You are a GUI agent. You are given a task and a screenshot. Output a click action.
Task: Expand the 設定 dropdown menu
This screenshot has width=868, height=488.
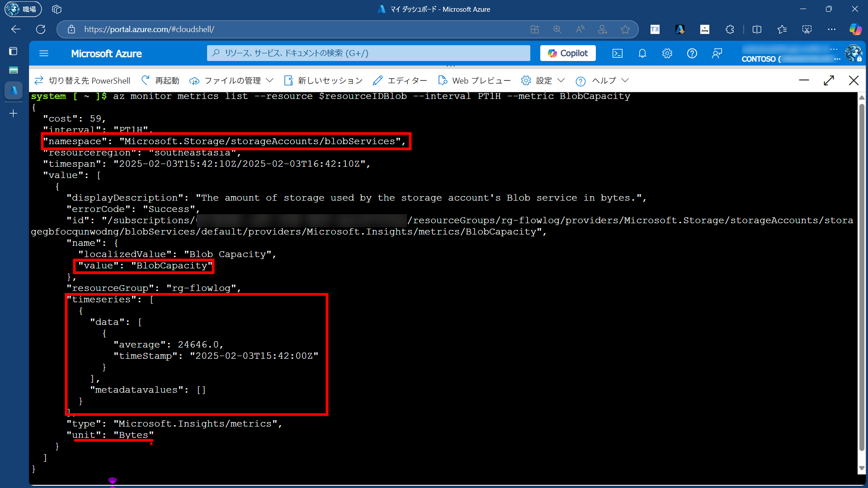(x=543, y=80)
